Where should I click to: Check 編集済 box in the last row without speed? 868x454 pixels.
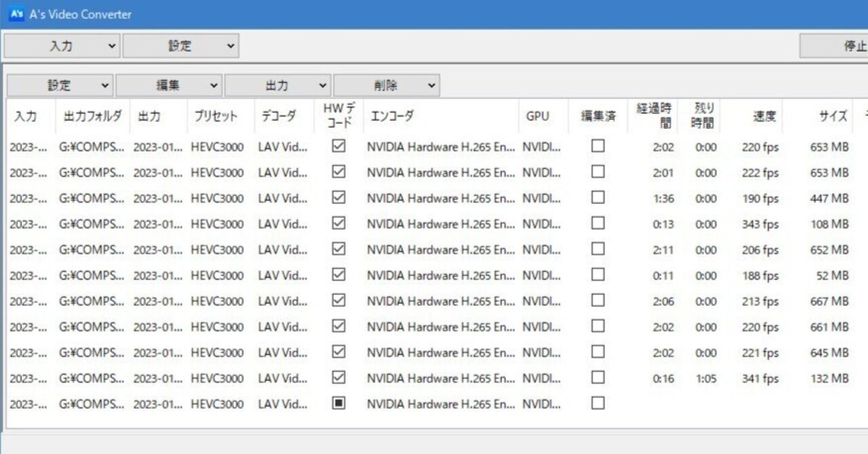point(597,403)
